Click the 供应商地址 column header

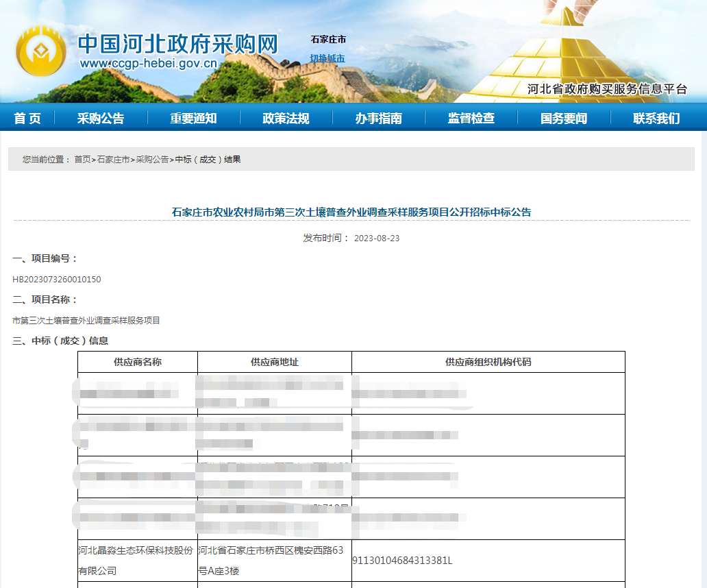pyautogui.click(x=275, y=362)
